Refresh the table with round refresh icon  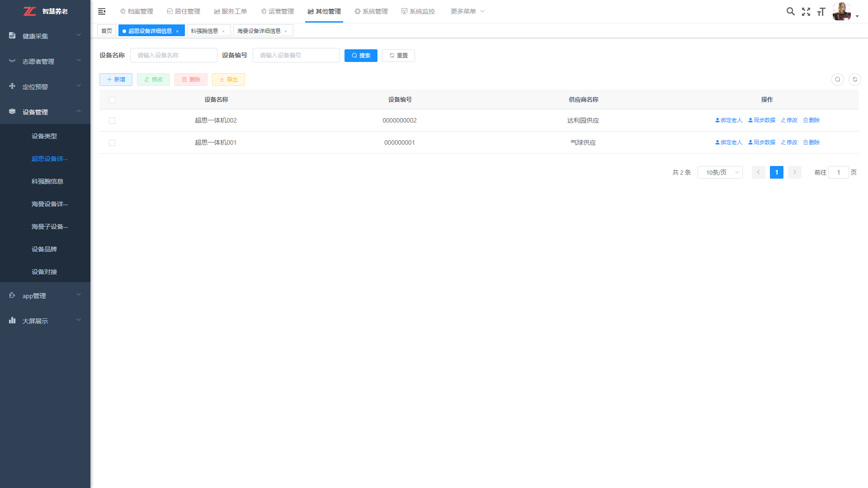(x=854, y=80)
